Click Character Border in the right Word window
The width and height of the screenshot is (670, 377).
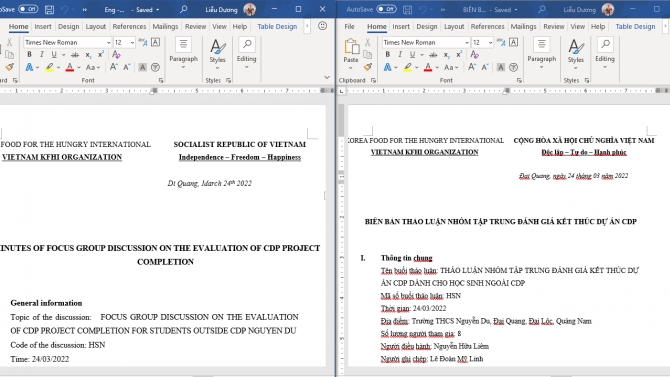click(x=514, y=42)
